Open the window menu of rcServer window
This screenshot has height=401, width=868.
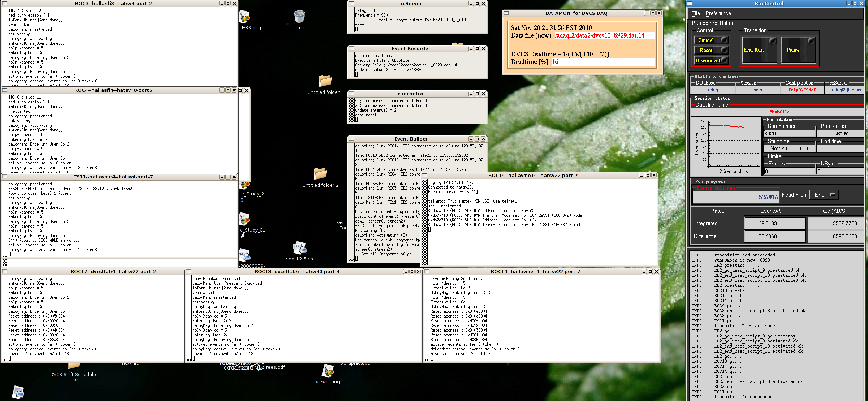point(351,3)
